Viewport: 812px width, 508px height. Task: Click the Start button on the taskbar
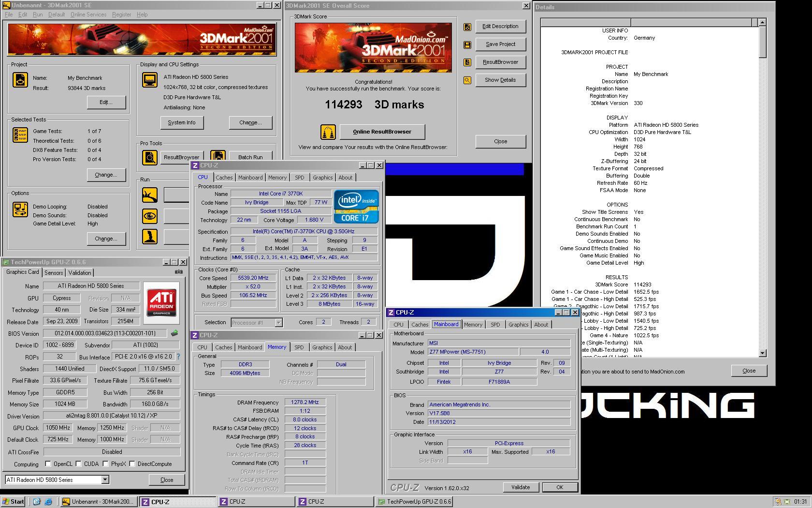point(14,502)
